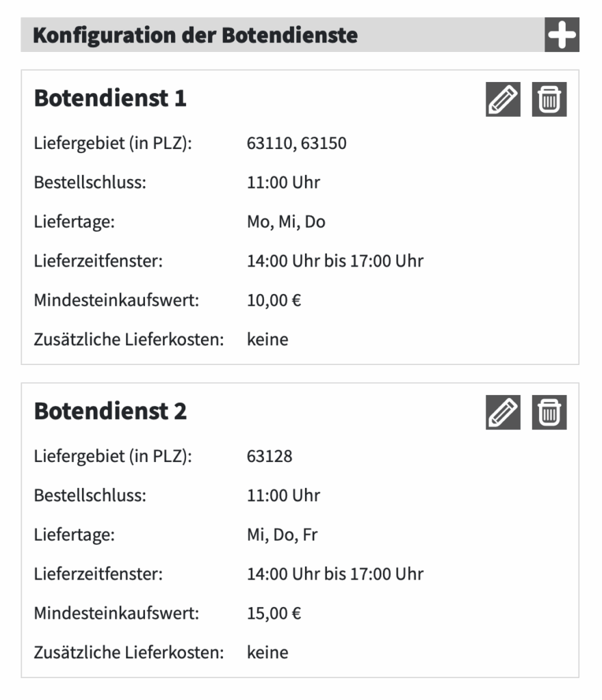Viewport: 602px width, 700px height.
Task: Edit Botendienst 1 using pencil icon
Action: point(503,100)
